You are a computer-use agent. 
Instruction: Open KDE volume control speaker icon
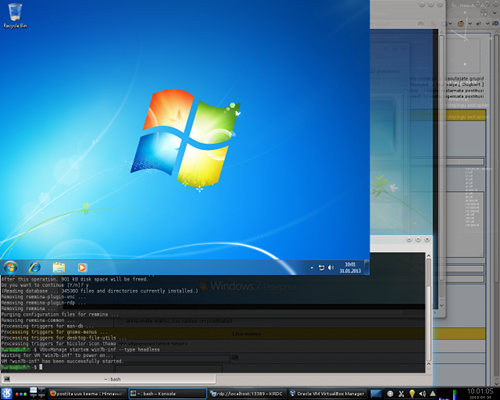click(423, 394)
